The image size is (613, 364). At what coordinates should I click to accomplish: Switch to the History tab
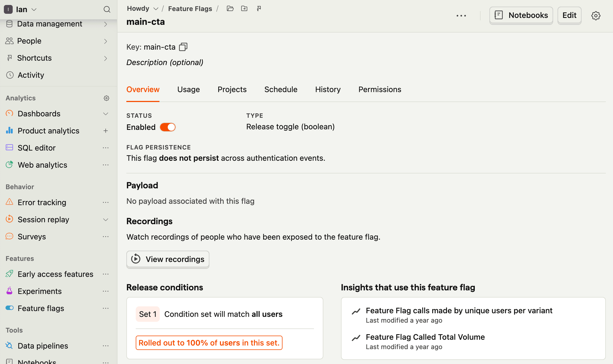[328, 90]
